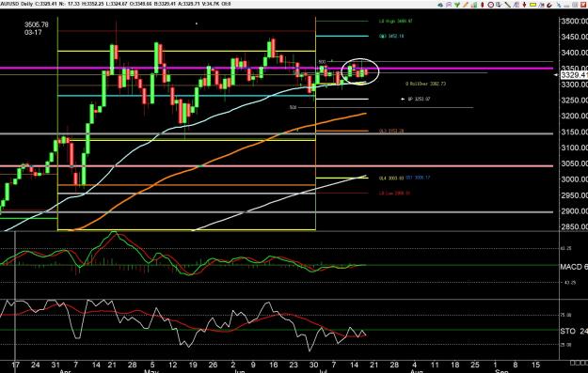The width and height of the screenshot is (588, 373).
Task: Click the 26 date on the time axis
Action: click(213, 365)
